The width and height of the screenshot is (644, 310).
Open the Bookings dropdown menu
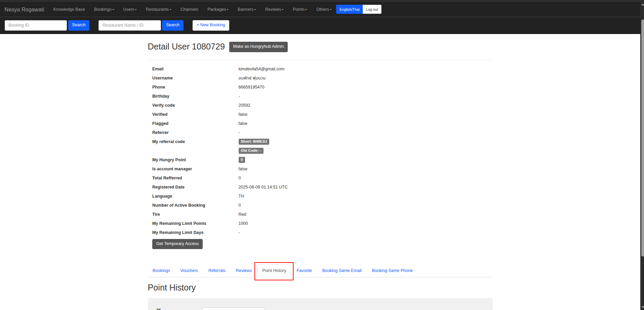click(104, 9)
